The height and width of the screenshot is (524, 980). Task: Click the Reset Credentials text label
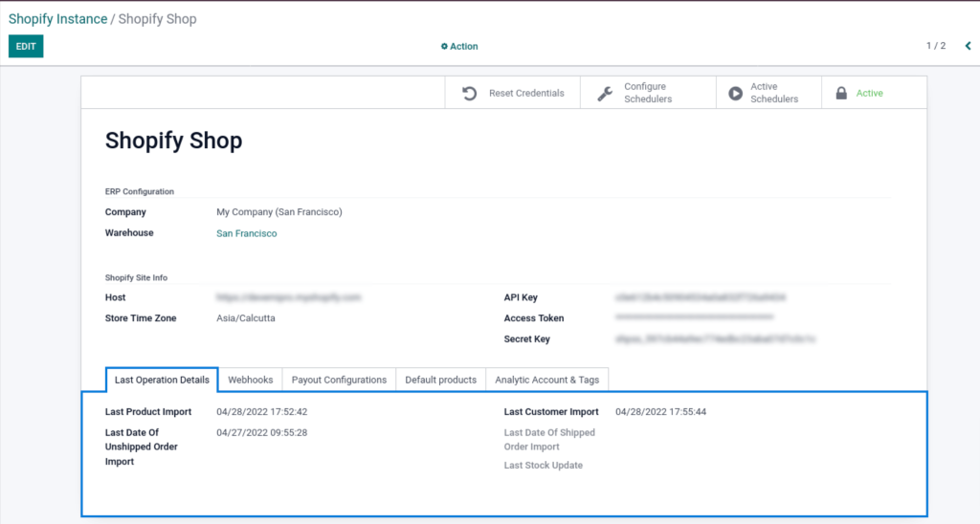526,93
